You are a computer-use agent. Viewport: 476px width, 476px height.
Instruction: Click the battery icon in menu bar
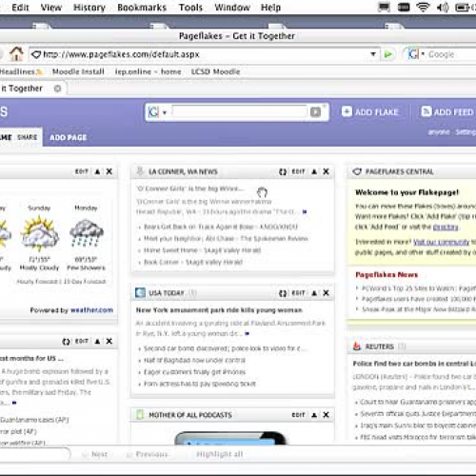click(462, 7)
